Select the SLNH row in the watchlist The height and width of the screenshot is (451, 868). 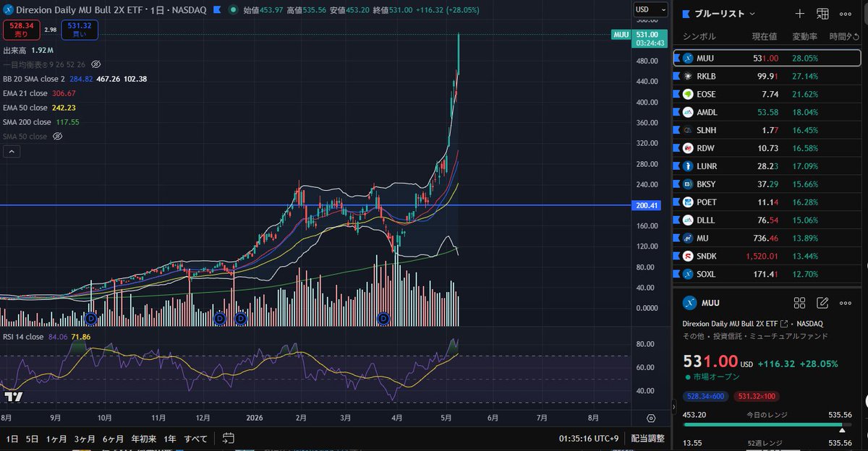767,130
